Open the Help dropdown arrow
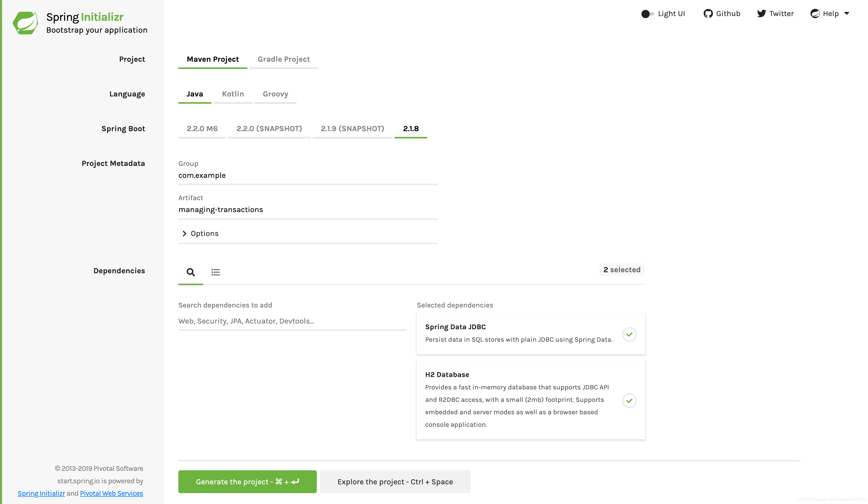The width and height of the screenshot is (868, 504). click(846, 13)
